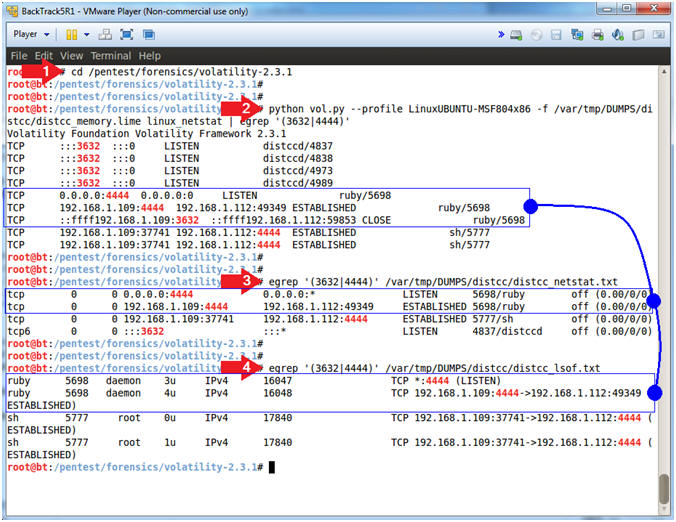Screen dimensions: 676x522
Task: Click the floppy drive device icon
Action: (556, 35)
